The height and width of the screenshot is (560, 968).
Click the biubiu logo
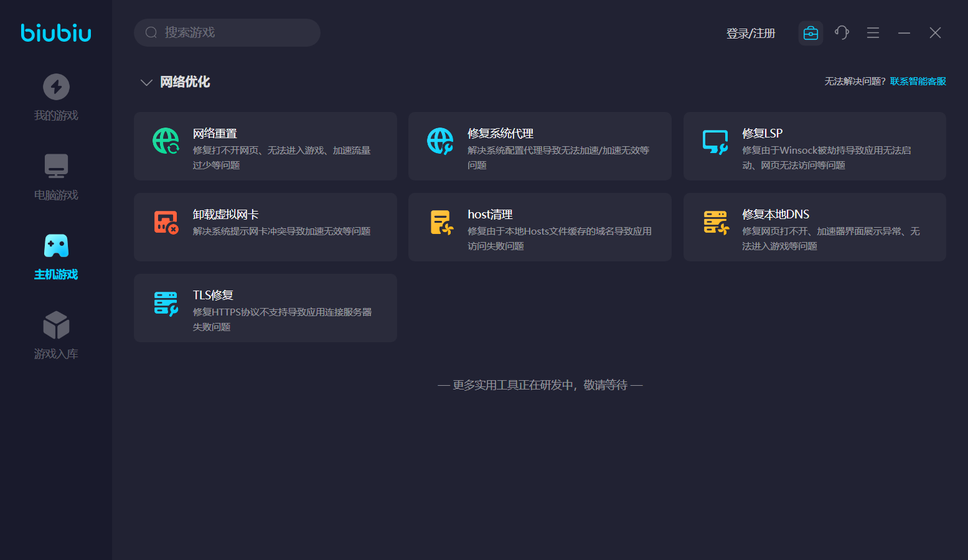point(56,32)
